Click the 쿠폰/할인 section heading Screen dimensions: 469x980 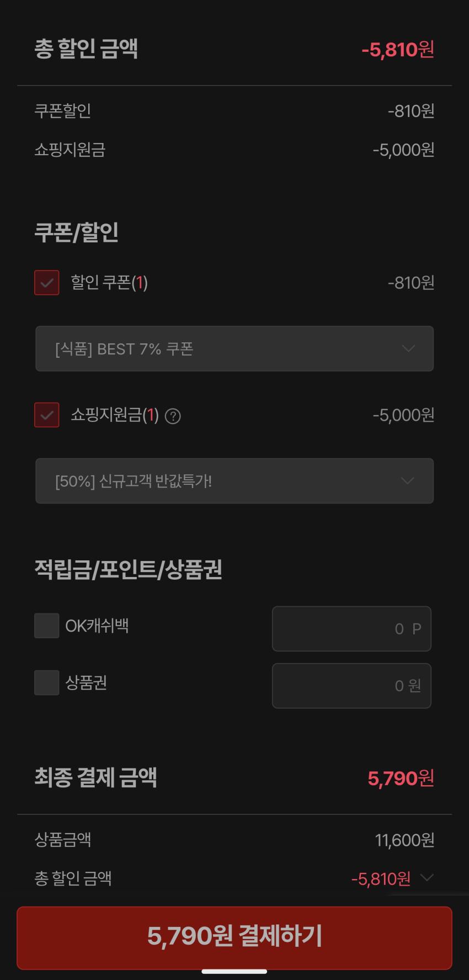[77, 232]
